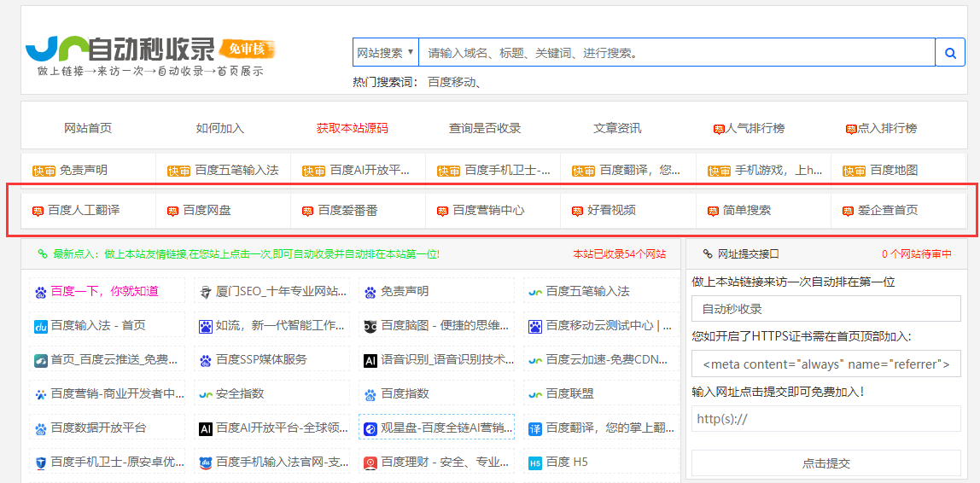Open the 获取本站源码 menu item

[352, 128]
